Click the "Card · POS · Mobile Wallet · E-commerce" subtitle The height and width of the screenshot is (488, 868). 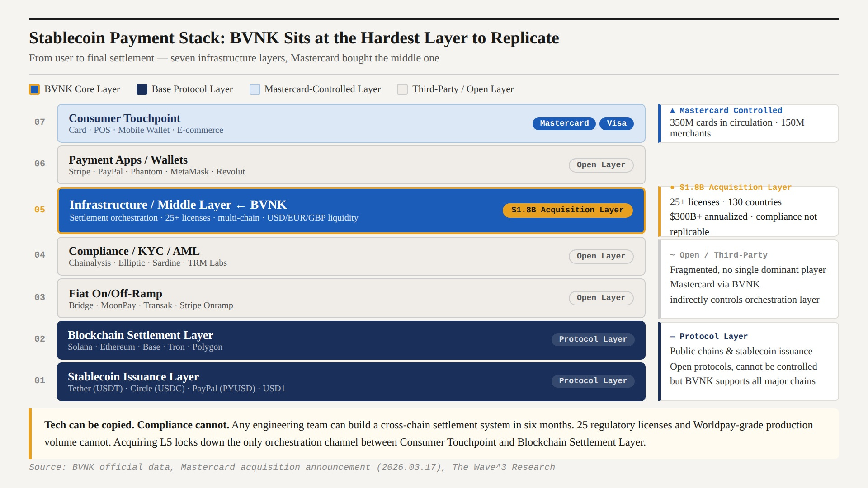tap(146, 130)
